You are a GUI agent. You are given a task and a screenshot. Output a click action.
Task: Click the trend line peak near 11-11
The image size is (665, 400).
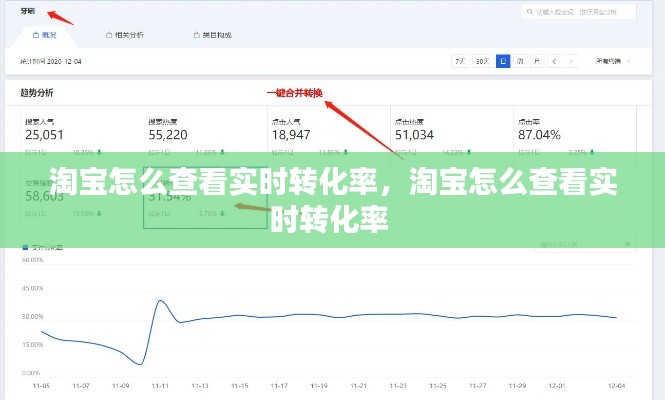tap(159, 301)
